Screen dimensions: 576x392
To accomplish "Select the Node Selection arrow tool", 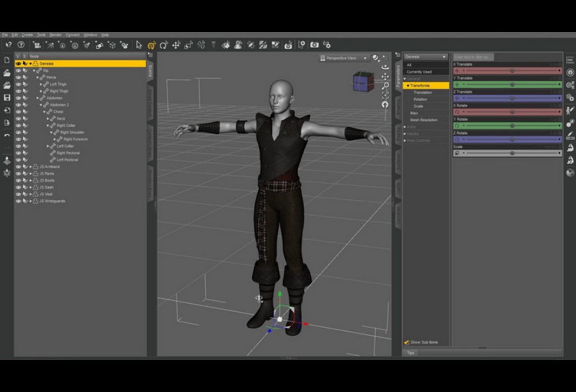I will pos(139,45).
